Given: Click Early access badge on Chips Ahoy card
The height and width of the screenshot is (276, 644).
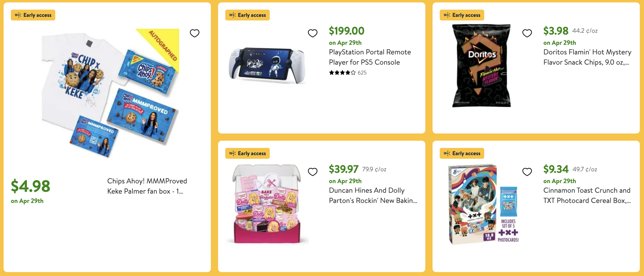Looking at the screenshot, I should click(x=33, y=15).
